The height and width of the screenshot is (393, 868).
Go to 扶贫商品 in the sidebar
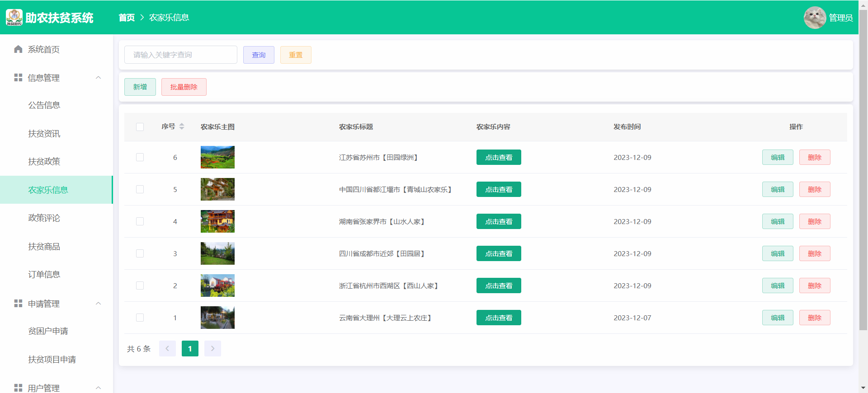point(57,247)
